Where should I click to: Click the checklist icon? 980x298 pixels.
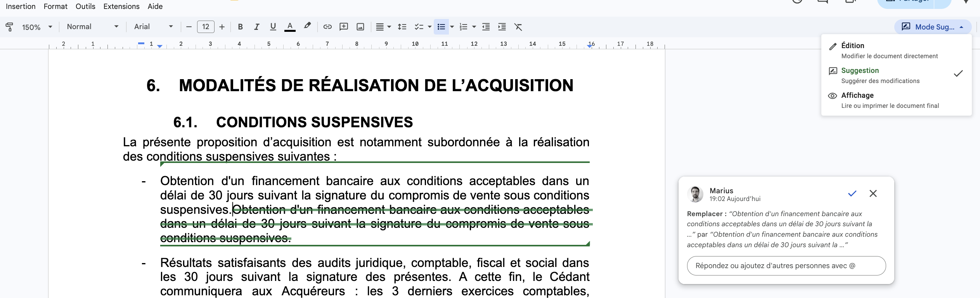(419, 27)
